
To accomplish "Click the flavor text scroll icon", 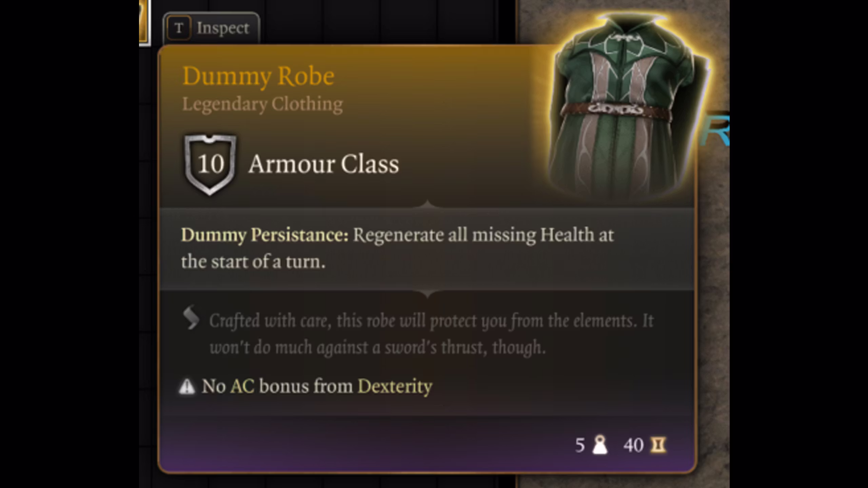I will (x=191, y=318).
